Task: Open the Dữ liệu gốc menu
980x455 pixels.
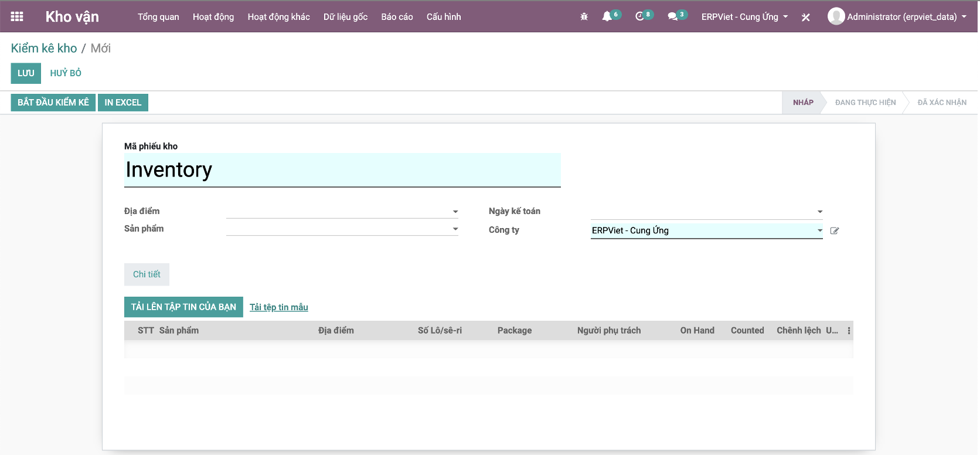Action: [x=345, y=16]
